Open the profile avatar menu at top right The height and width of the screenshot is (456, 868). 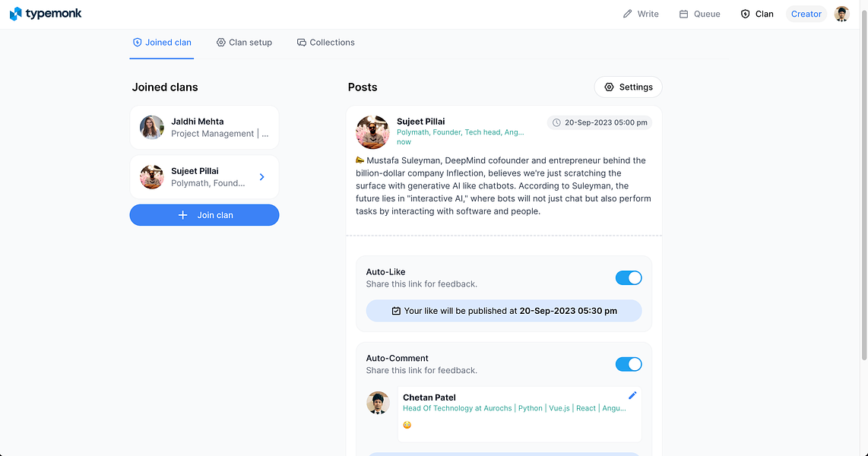pyautogui.click(x=842, y=14)
